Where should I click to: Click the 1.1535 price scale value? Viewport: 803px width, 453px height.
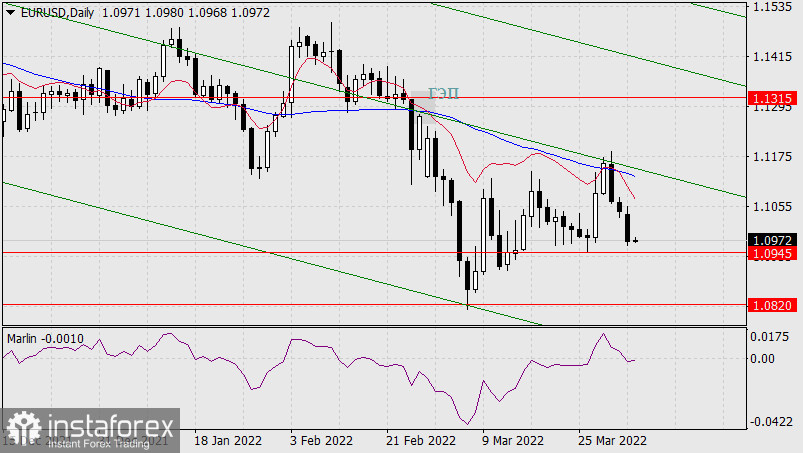(772, 7)
